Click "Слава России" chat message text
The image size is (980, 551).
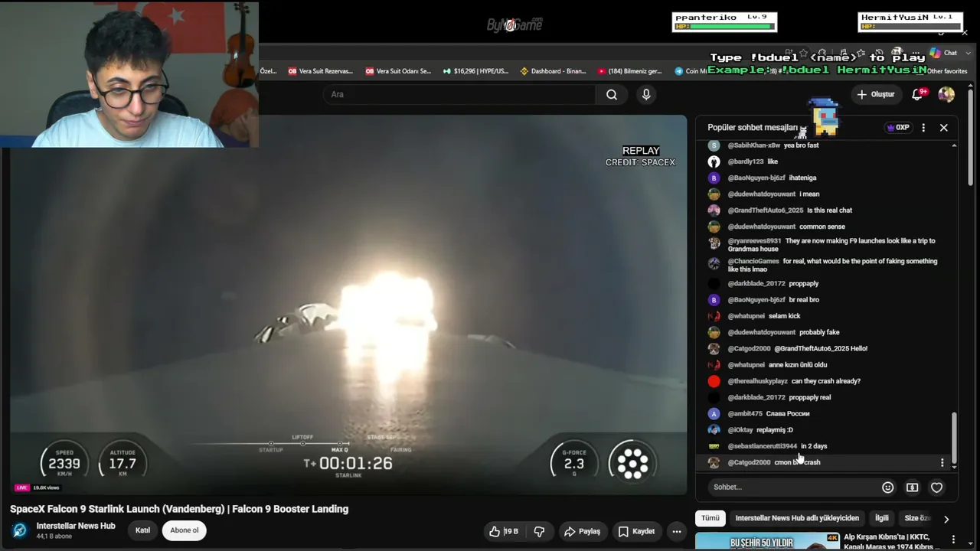click(788, 414)
